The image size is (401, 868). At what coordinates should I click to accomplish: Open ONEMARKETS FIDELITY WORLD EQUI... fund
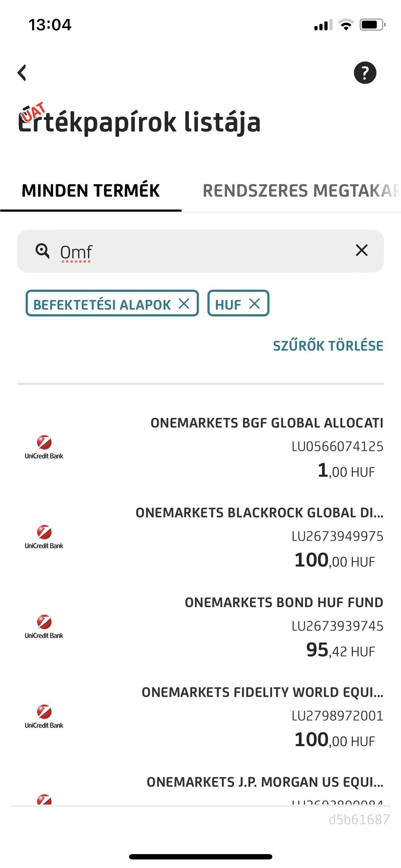[262, 692]
